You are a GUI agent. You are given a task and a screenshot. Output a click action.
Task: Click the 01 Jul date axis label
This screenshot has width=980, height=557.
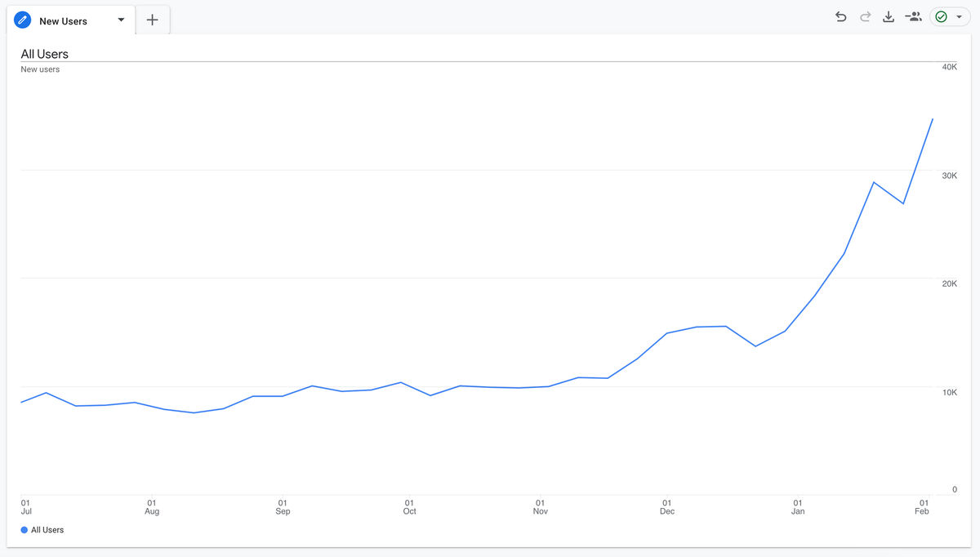pyautogui.click(x=25, y=507)
